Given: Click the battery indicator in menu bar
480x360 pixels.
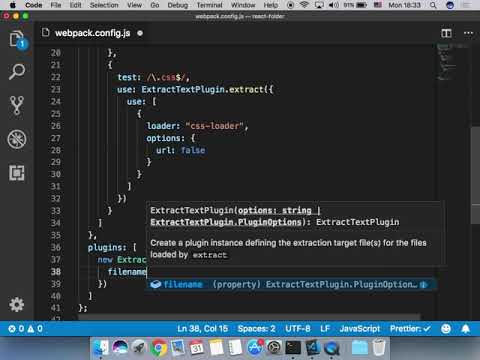Looking at the screenshot, I should [x=355, y=5].
